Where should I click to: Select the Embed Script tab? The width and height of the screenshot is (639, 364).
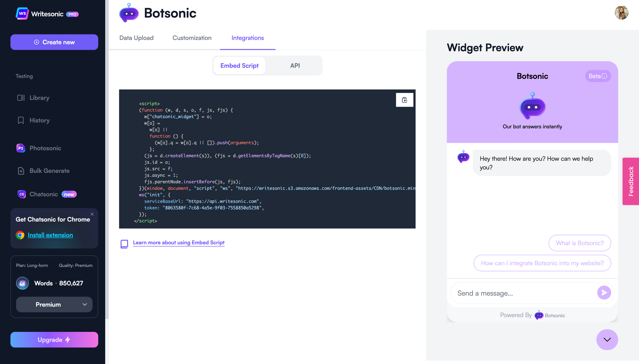point(239,65)
